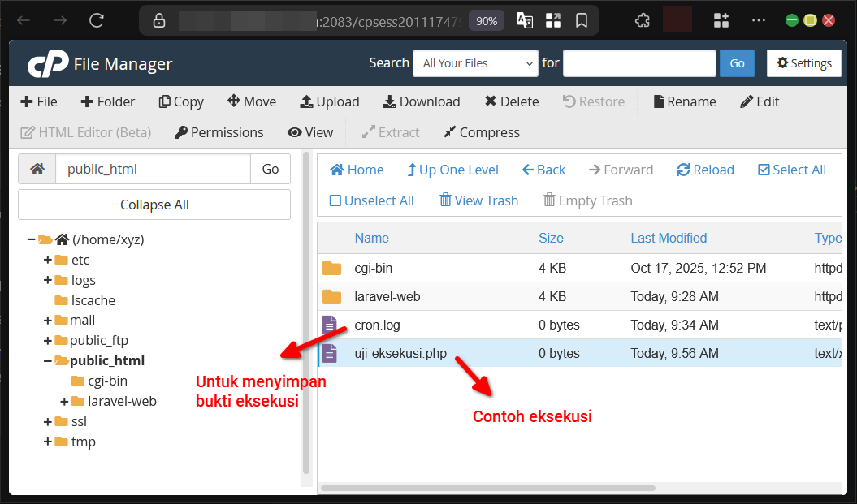Open File Manager Settings
The height and width of the screenshot is (504, 857).
point(803,62)
